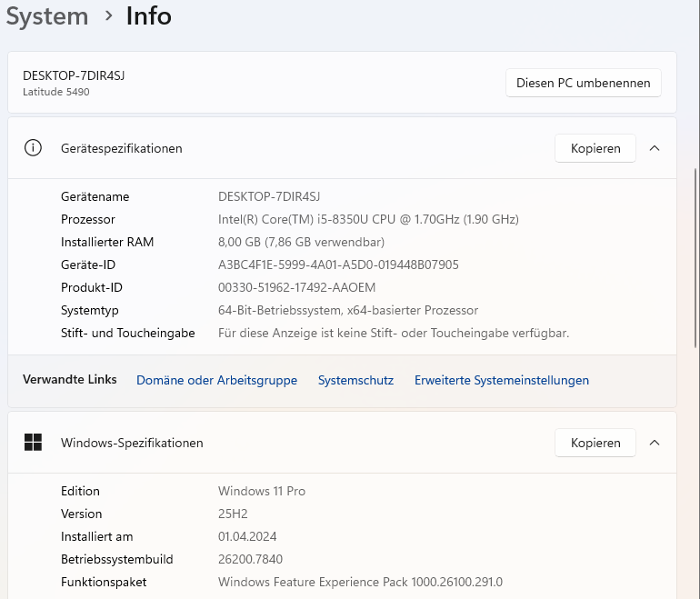The height and width of the screenshot is (599, 700).
Task: Click the vertical scrollbar thumb
Action: pyautogui.click(x=695, y=257)
